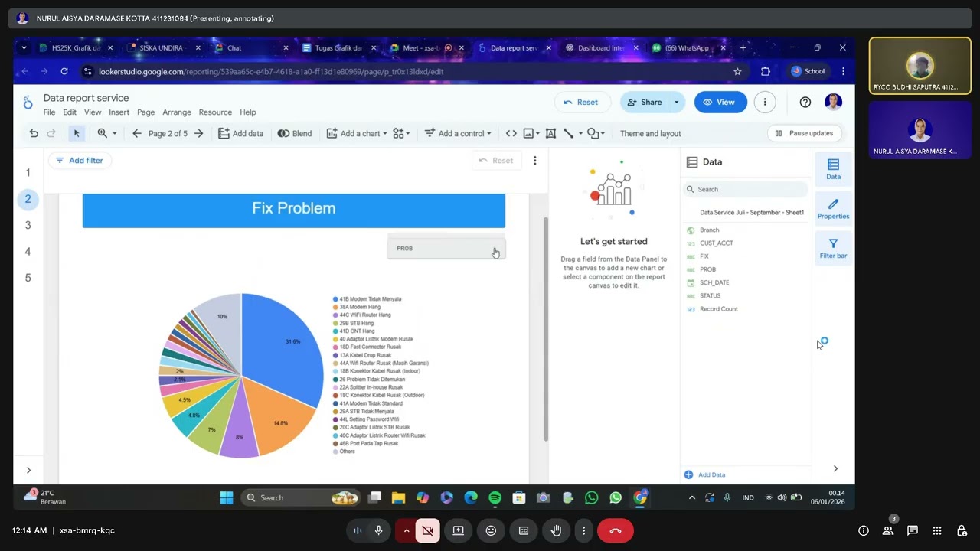Screen dimensions: 980x551
Task: Expand page list panel chevron
Action: (28, 470)
